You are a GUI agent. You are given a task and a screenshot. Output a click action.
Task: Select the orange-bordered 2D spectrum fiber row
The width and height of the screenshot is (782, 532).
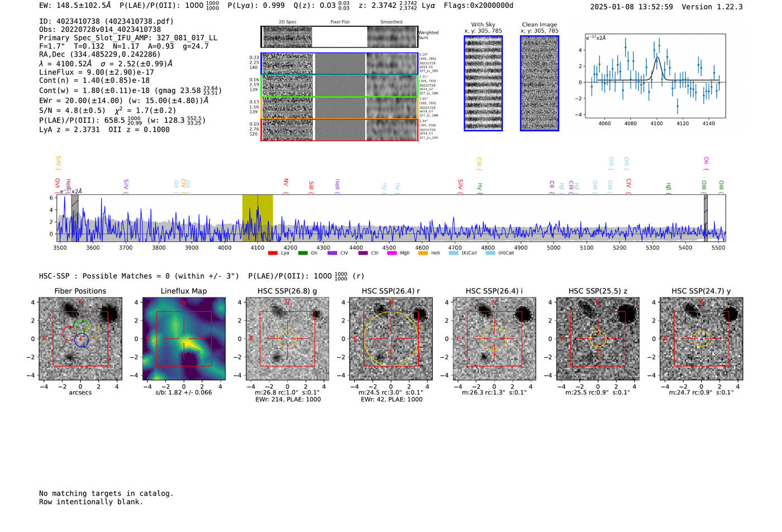click(340, 108)
